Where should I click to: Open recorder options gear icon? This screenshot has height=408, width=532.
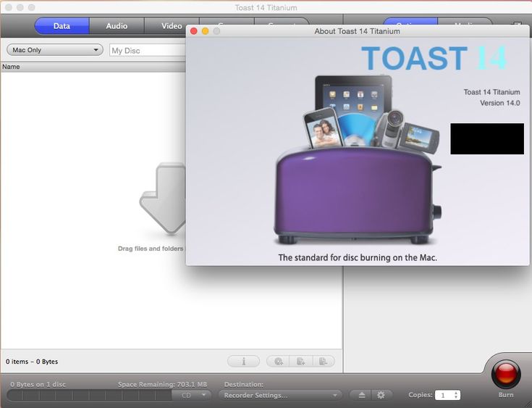[381, 395]
